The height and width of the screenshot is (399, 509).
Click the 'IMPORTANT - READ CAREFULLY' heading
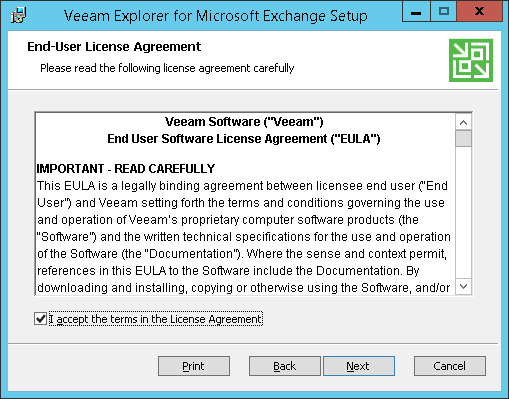126,169
